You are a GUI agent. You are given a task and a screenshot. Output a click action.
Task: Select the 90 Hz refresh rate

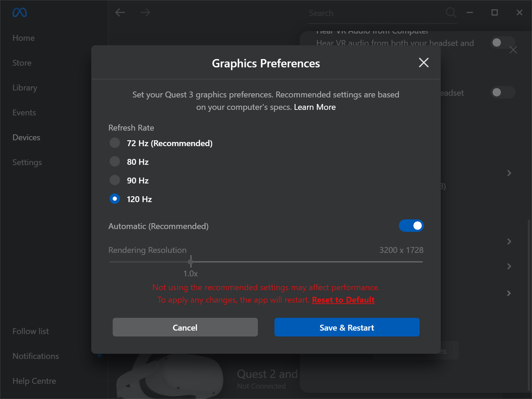coord(114,180)
